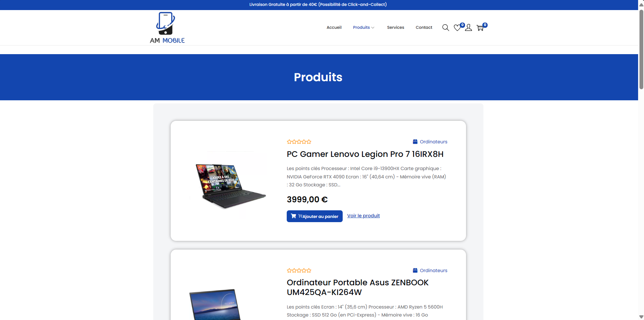This screenshot has width=644, height=320.
Task: Open Ordinateur Portable Asus ZENBOOK title
Action: point(358,287)
